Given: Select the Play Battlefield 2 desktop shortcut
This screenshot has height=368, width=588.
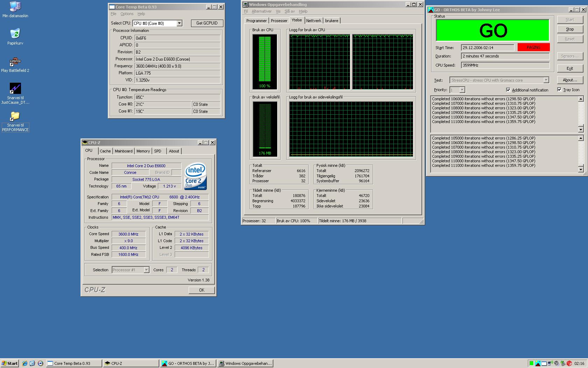Looking at the screenshot, I should click(x=15, y=65).
